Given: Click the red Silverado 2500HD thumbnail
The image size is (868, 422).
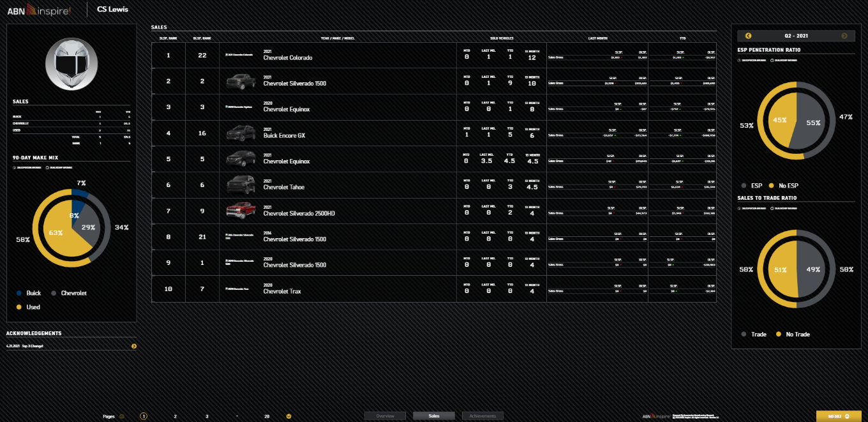Looking at the screenshot, I should point(241,211).
